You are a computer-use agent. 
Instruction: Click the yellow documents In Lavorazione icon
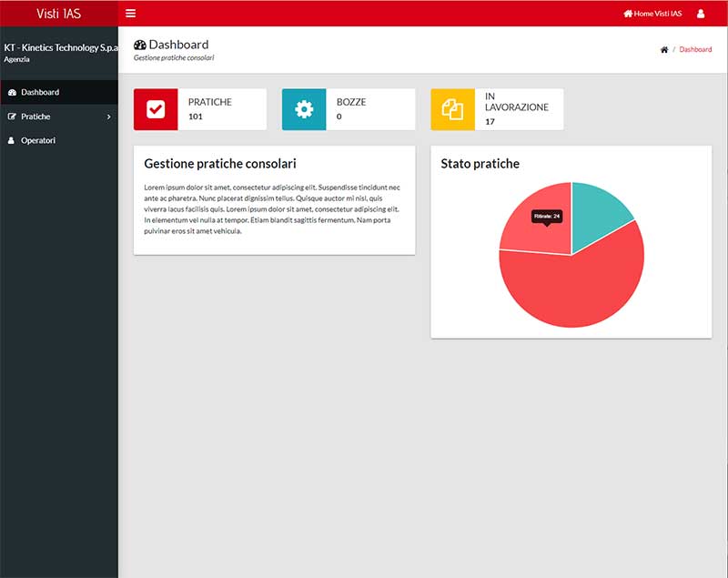(x=452, y=109)
